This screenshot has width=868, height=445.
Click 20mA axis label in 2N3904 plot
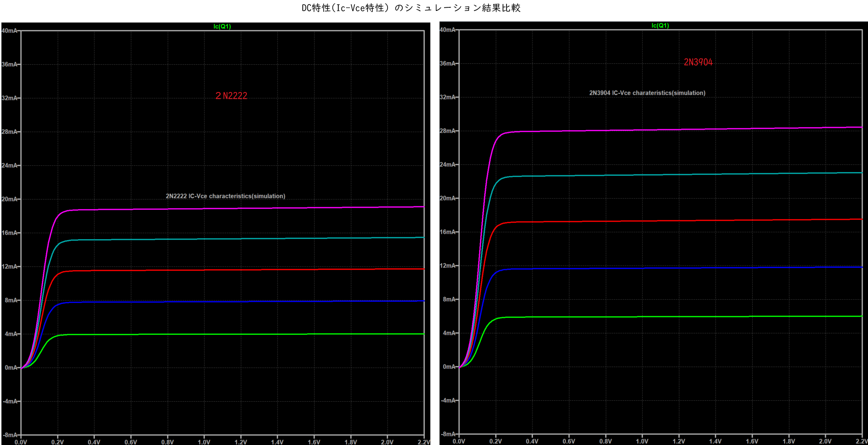447,199
